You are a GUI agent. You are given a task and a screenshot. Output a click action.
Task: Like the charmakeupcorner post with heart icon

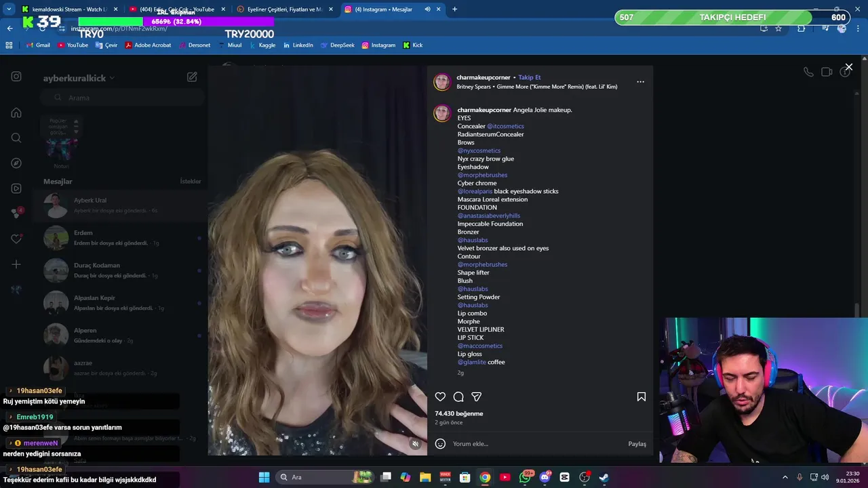(440, 396)
